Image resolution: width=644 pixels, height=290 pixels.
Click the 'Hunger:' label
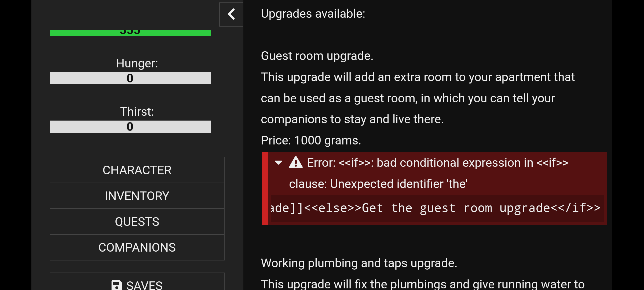coord(137,63)
